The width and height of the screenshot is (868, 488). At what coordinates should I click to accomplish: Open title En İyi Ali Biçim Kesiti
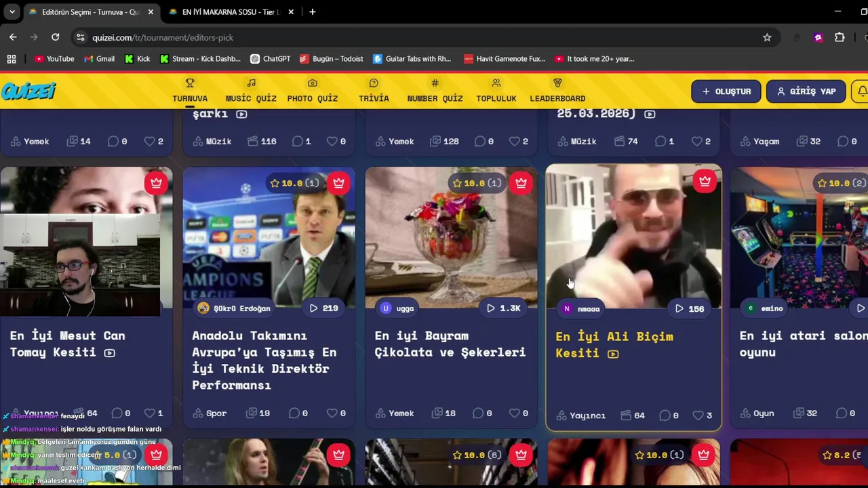click(x=614, y=344)
